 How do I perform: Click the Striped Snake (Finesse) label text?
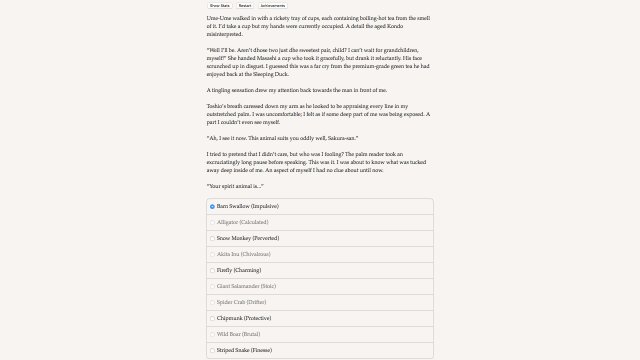coord(244,350)
